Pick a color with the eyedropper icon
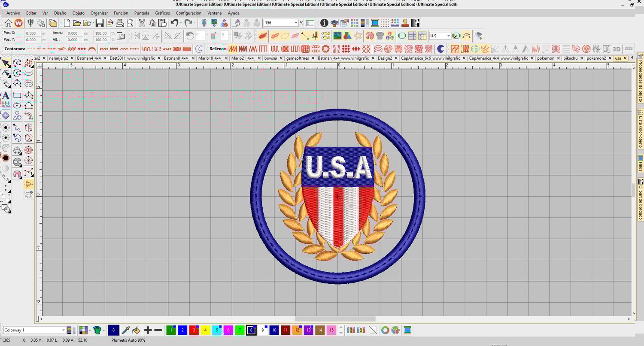Image resolution: width=644 pixels, height=346 pixels. (x=126, y=330)
